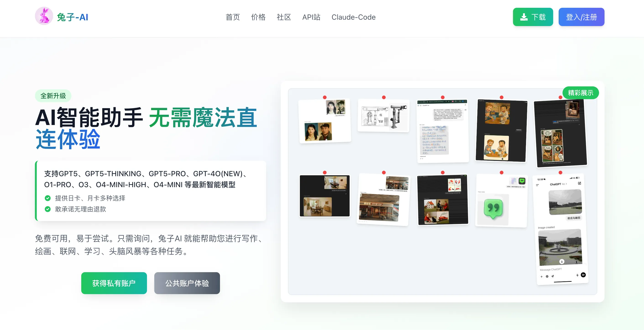644x330 pixels.
Task: Select the globe web-search icon in message bar
Action: 547,277
